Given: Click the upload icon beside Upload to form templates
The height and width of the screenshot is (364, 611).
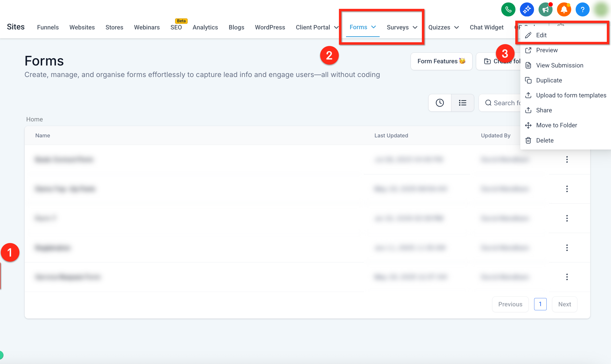Looking at the screenshot, I should pyautogui.click(x=528, y=95).
